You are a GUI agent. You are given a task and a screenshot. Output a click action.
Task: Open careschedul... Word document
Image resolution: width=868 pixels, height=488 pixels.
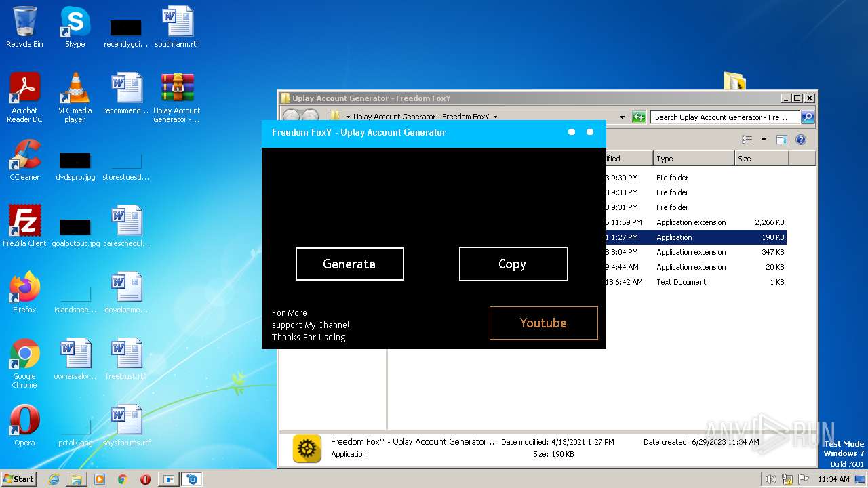click(x=126, y=226)
